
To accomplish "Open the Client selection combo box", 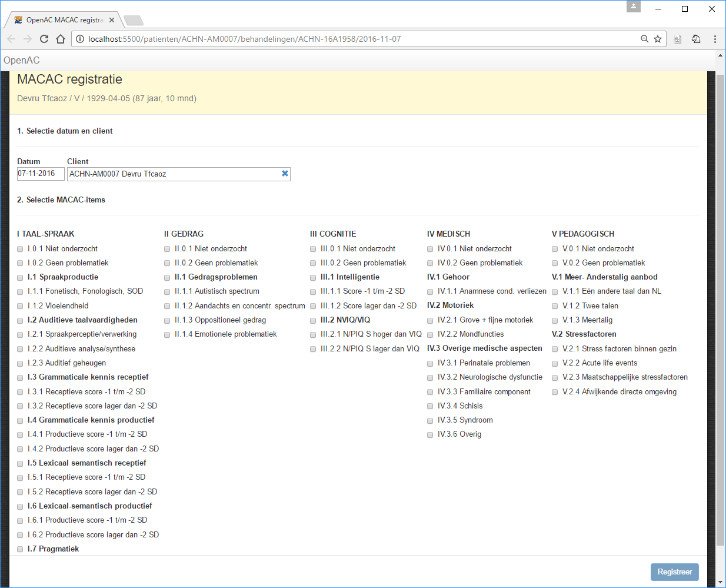I will (174, 174).
